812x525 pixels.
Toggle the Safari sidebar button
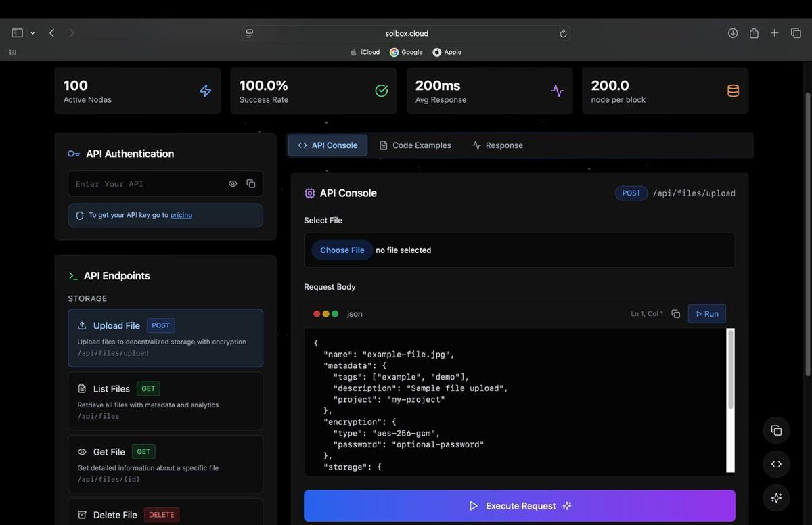18,33
